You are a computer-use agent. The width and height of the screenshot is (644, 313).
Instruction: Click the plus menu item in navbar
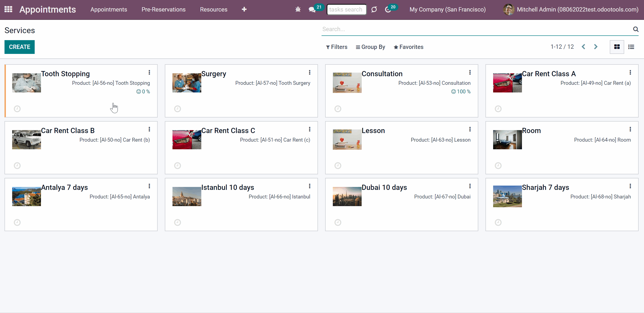[x=244, y=9]
